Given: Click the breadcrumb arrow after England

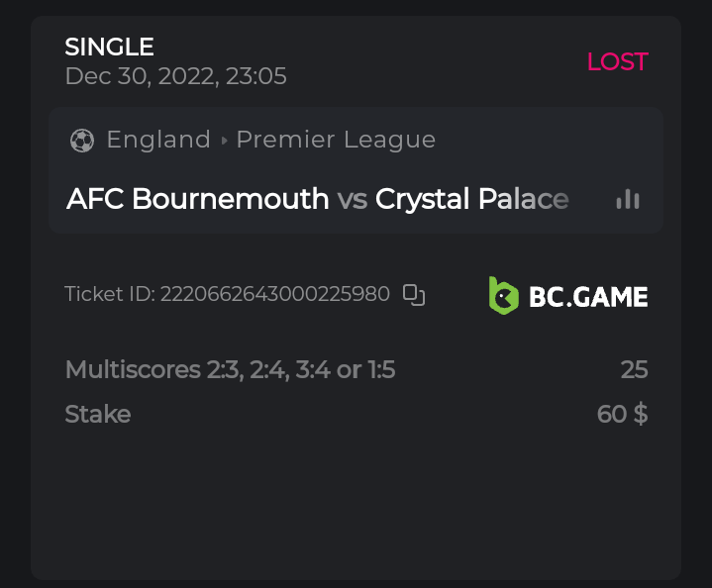Looking at the screenshot, I should pyautogui.click(x=225, y=141).
